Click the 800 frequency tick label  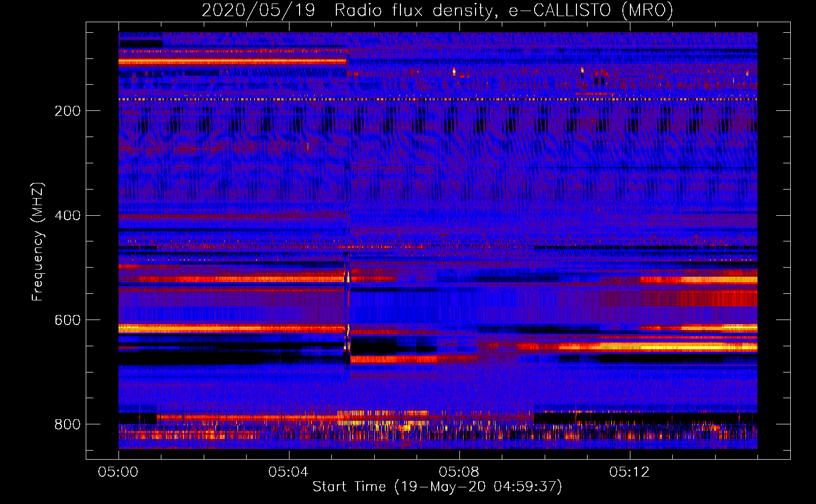pos(68,424)
